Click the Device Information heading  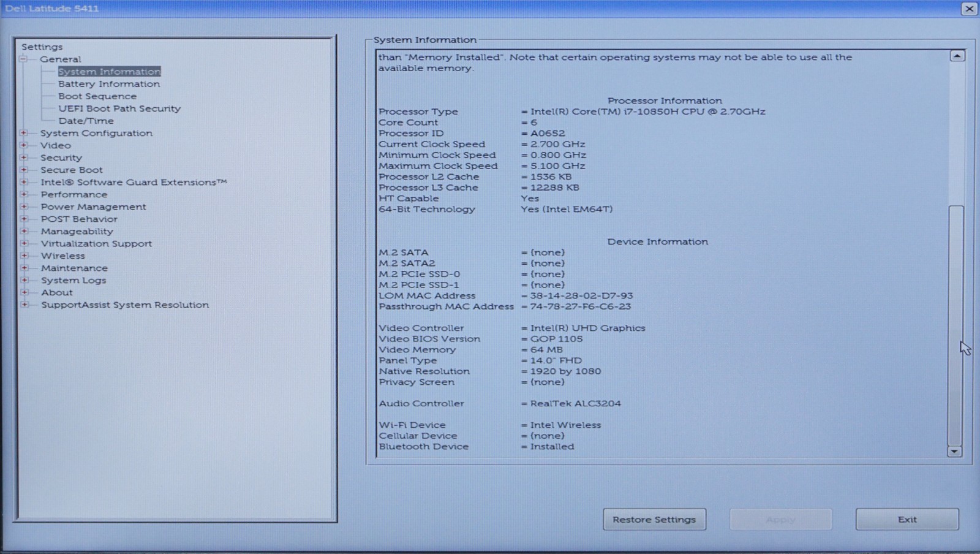point(657,241)
